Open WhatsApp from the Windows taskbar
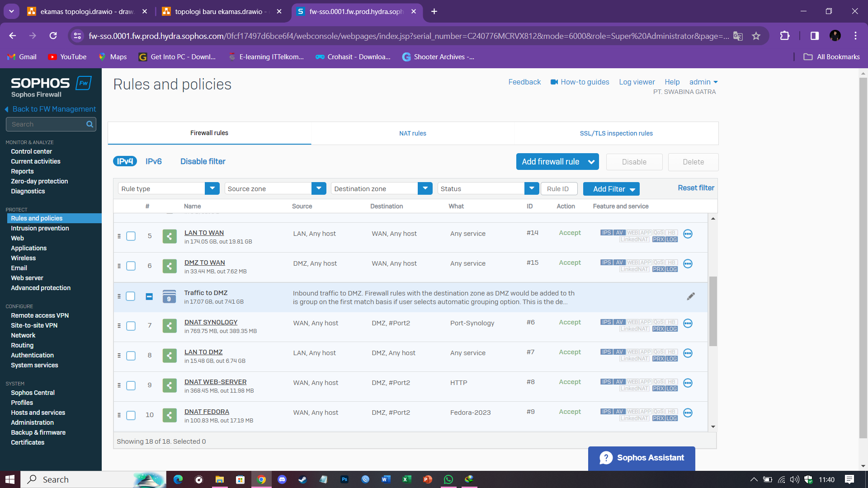 coord(448,479)
